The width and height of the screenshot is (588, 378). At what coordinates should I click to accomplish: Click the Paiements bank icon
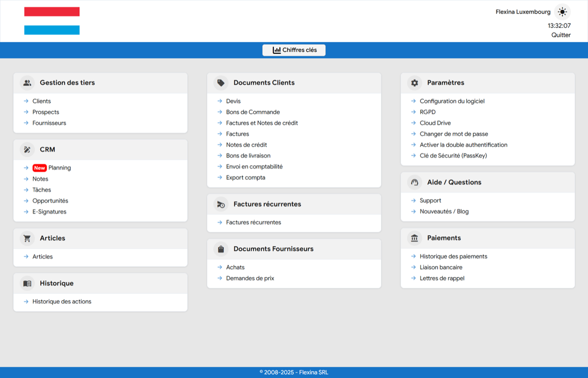(415, 238)
